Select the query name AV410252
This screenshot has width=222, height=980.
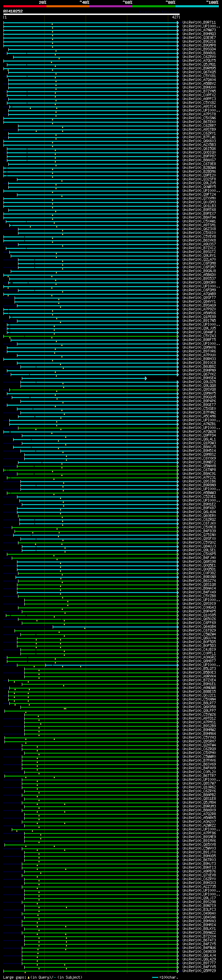click(x=13, y=11)
